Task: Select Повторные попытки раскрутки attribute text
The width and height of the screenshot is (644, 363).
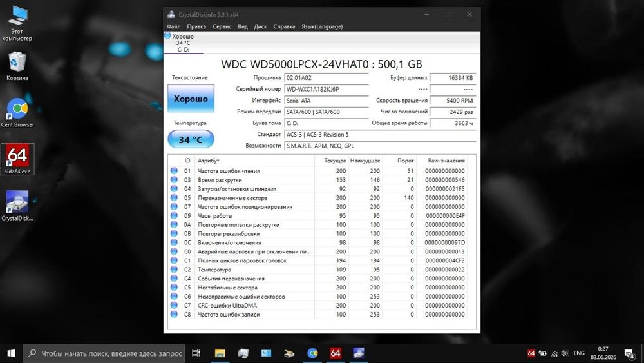Action: point(239,224)
